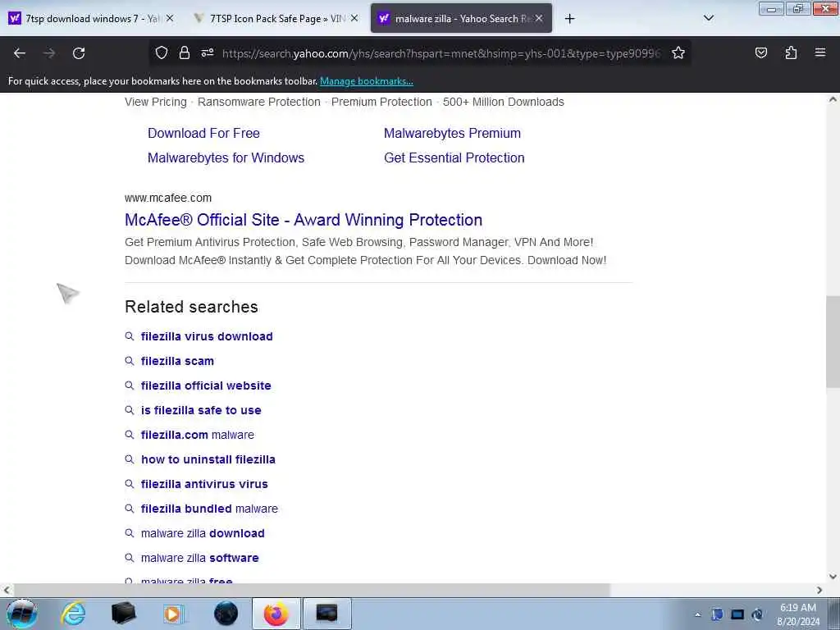The width and height of the screenshot is (840, 630).
Task: Go back to the previous page
Action: (20, 53)
